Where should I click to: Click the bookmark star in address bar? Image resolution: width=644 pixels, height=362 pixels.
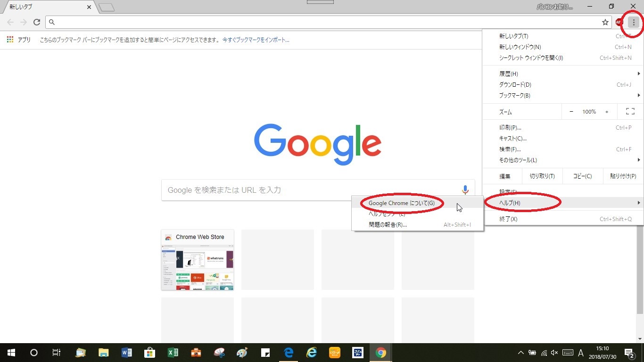(x=605, y=22)
